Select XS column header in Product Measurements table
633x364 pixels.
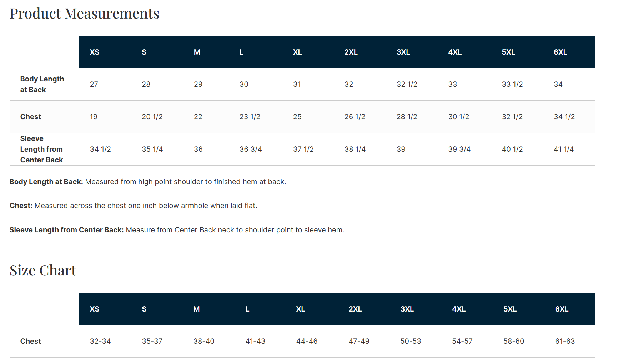point(95,52)
